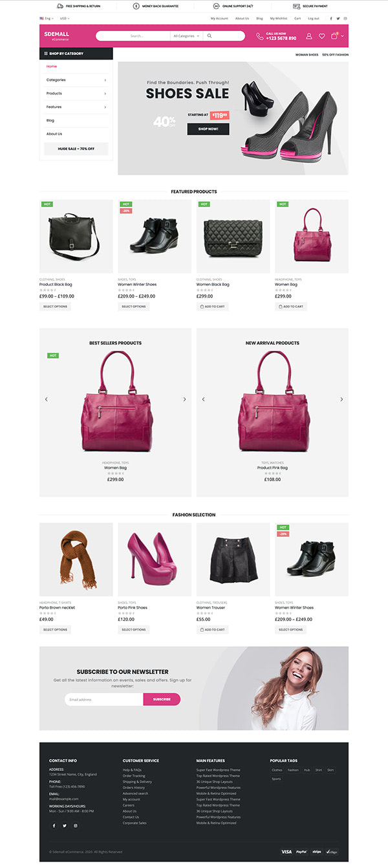This screenshot has width=388, height=868.
Task: Open the wishlist heart icon
Action: (322, 36)
